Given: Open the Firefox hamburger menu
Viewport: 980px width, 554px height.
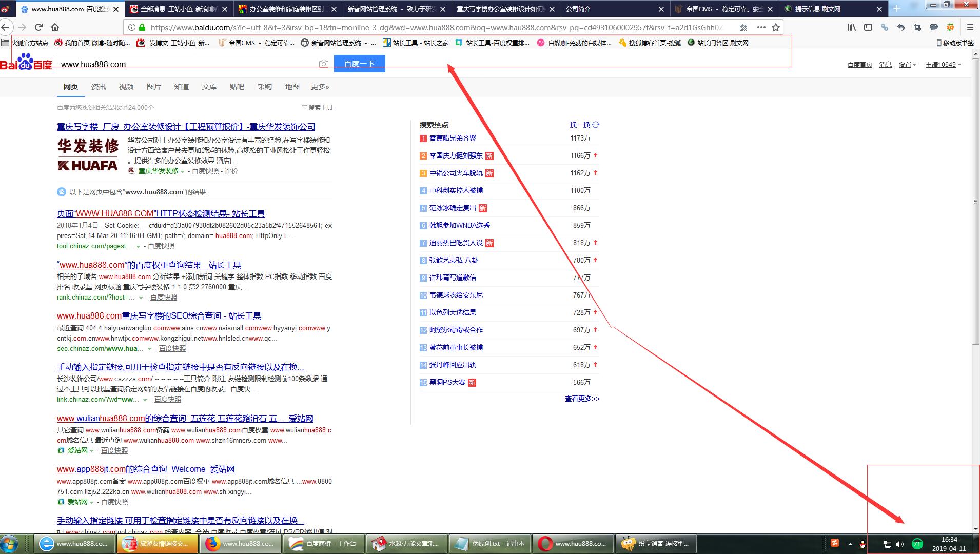Looking at the screenshot, I should [x=970, y=27].
